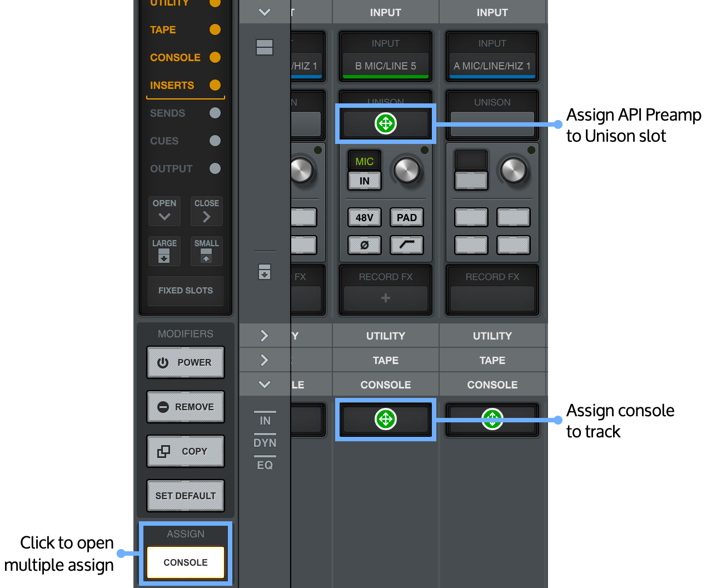This screenshot has height=588, width=707.
Task: Open input selector B MIC/LINE 5
Action: tap(386, 66)
